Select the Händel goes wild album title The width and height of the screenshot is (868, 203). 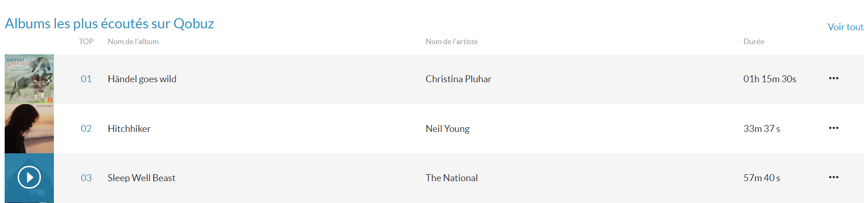tap(142, 79)
